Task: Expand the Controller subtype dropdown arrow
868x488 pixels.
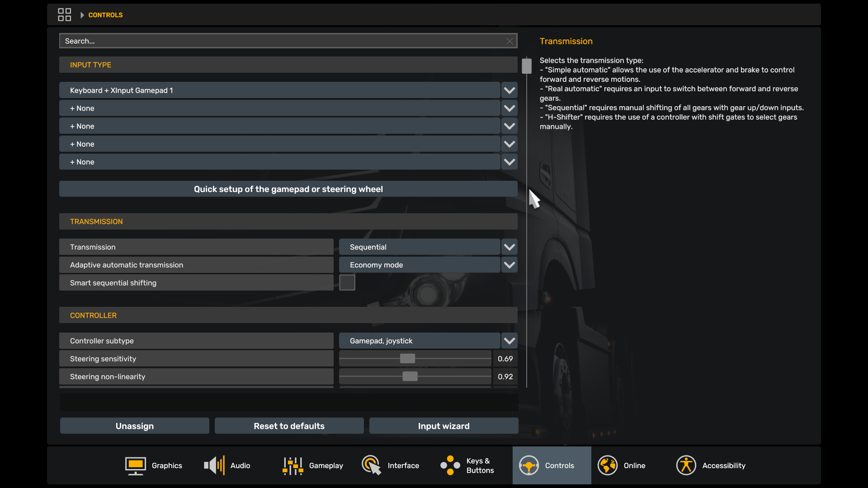Action: (x=509, y=341)
